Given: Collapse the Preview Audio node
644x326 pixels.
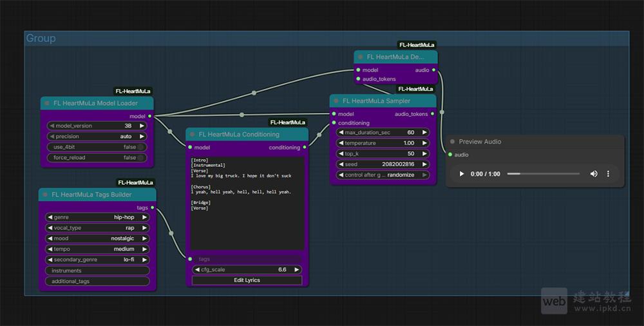Looking at the screenshot, I should 453,142.
